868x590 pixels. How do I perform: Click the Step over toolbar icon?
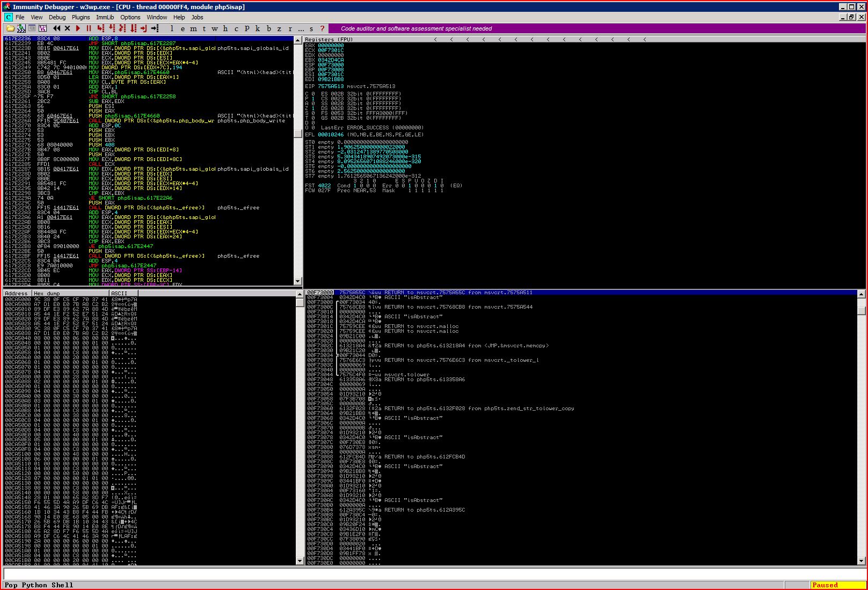(x=112, y=28)
